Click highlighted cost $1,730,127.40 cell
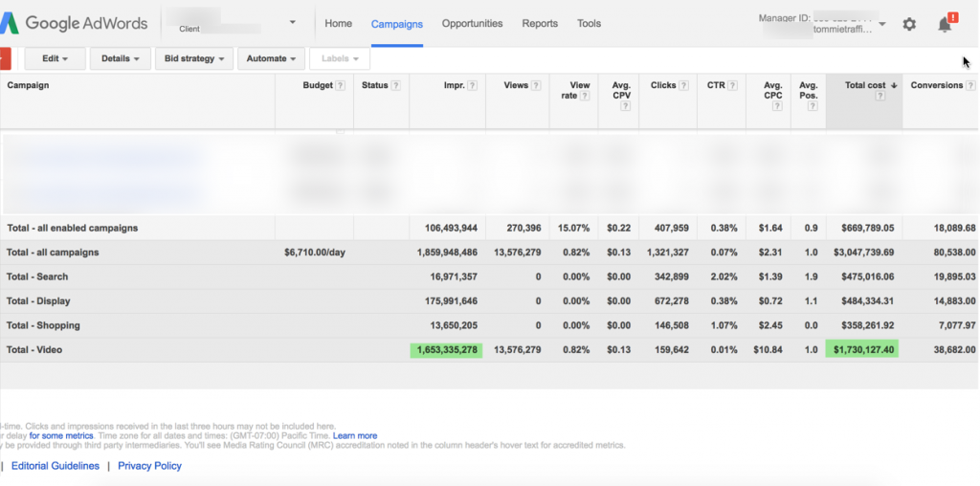Screen dimensions: 980x486 click(862, 350)
